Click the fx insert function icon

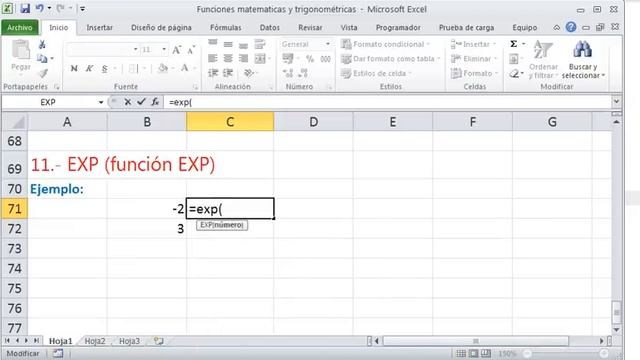point(155,102)
